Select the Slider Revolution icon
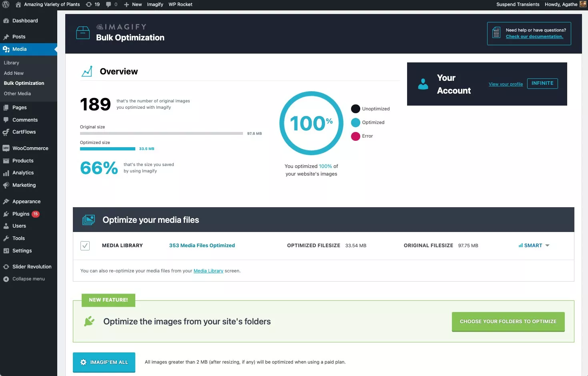588x376 pixels. [6, 266]
